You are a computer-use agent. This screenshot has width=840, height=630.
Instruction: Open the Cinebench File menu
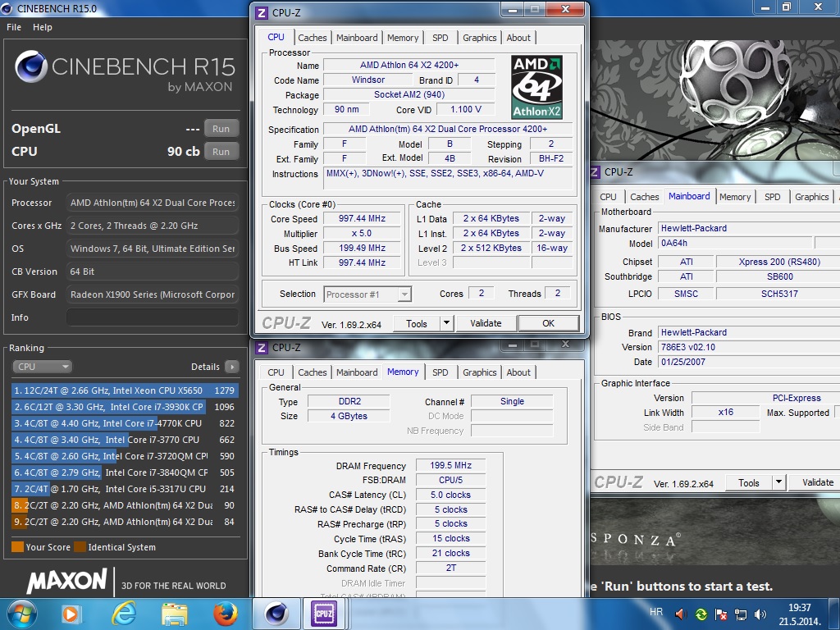[14, 27]
